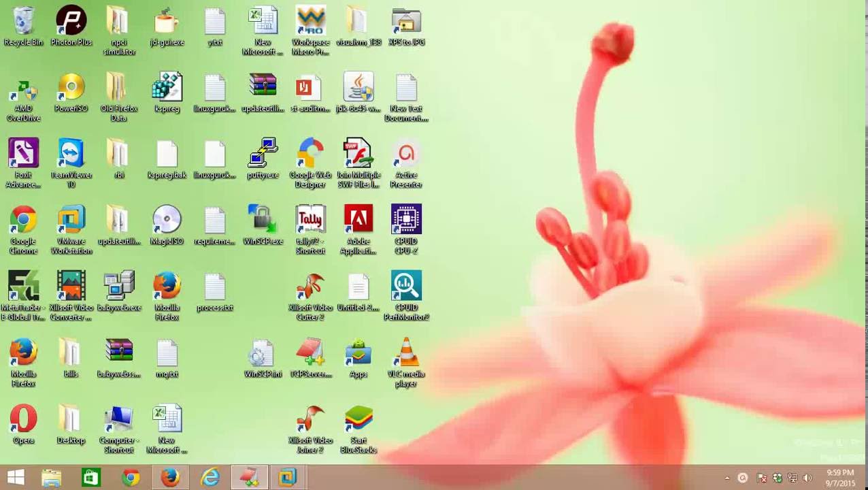Click the jd-gui.exe coffee cup icon
868x490 pixels.
tap(167, 20)
